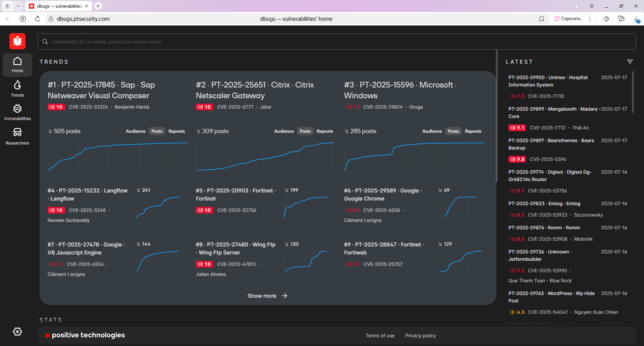The image size is (644, 346).
Task: Click the LATEST panel scrollbar
Action: tap(633, 92)
